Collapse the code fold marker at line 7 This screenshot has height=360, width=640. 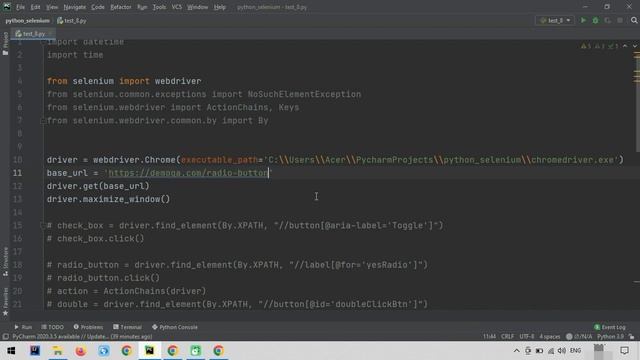point(42,121)
